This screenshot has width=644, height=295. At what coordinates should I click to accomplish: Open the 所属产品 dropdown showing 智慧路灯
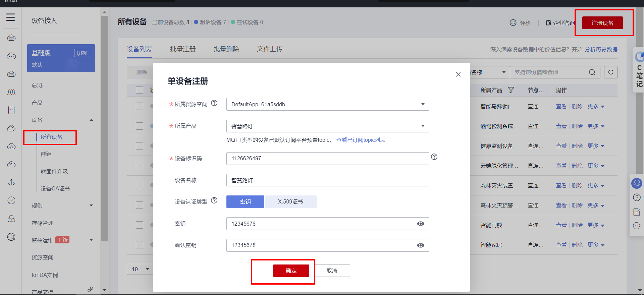328,126
